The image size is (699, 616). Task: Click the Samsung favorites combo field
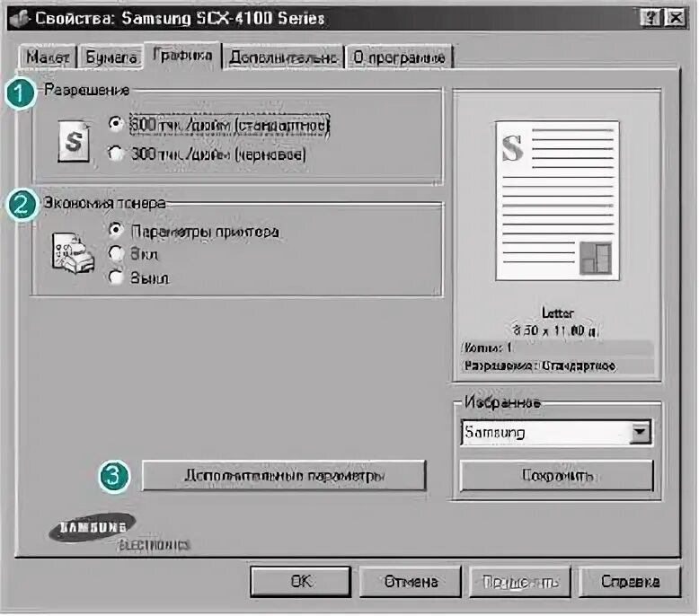(556, 432)
